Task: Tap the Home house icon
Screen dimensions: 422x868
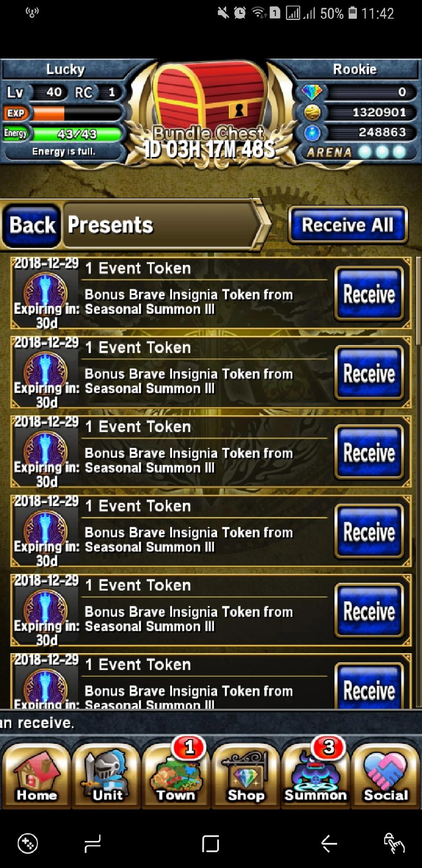Action: [36, 776]
